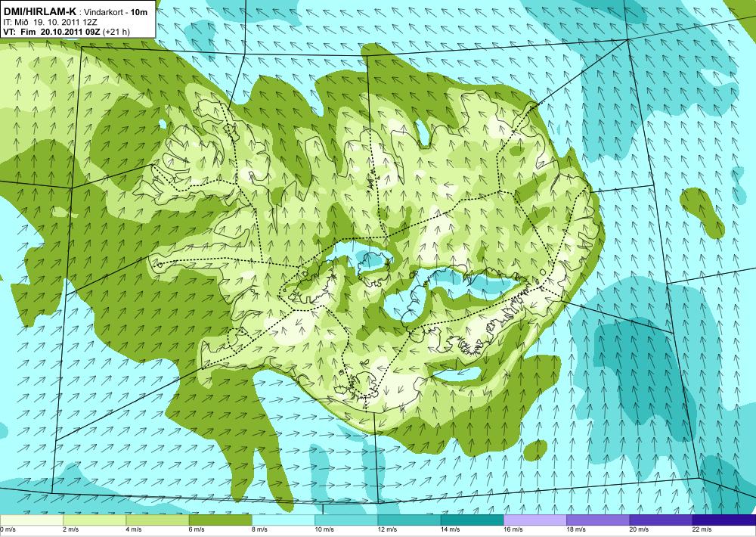Click the "Vindarkort - 10m" map type text
The width and height of the screenshot is (756, 537).
[x=116, y=12]
